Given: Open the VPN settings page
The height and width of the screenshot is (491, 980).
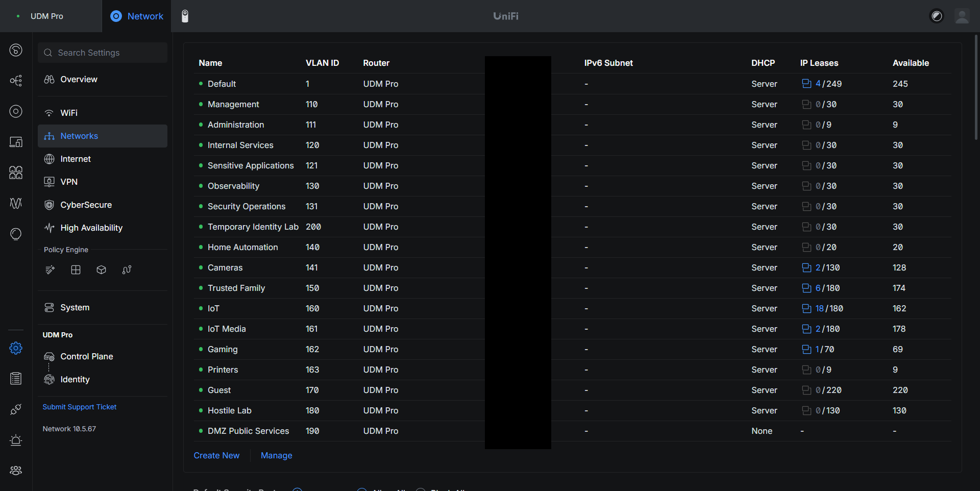Looking at the screenshot, I should click(x=103, y=182).
